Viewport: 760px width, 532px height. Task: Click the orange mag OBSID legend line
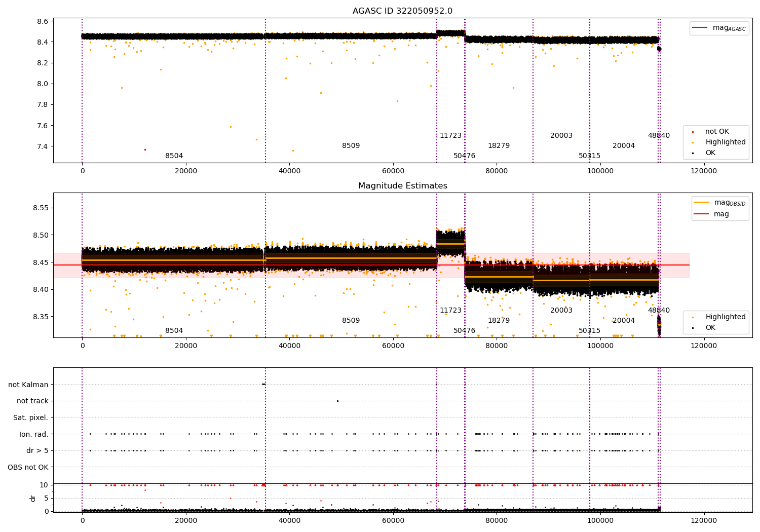pyautogui.click(x=702, y=203)
